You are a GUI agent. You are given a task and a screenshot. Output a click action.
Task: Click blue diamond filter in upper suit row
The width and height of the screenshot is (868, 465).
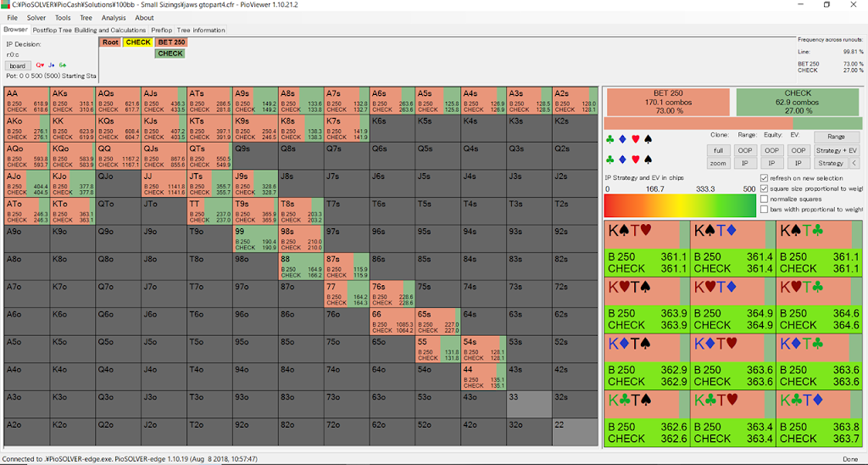click(x=623, y=139)
